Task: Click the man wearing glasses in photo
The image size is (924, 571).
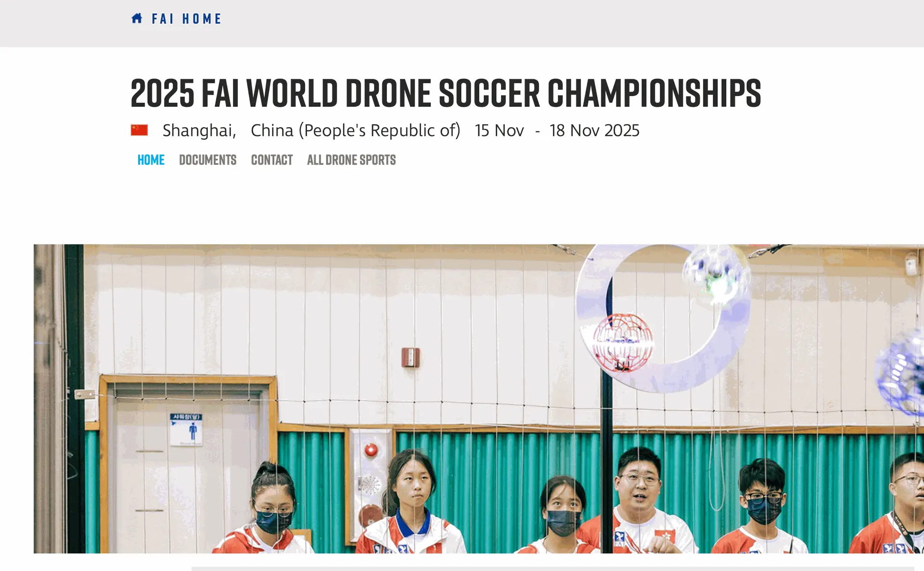Action: click(638, 501)
